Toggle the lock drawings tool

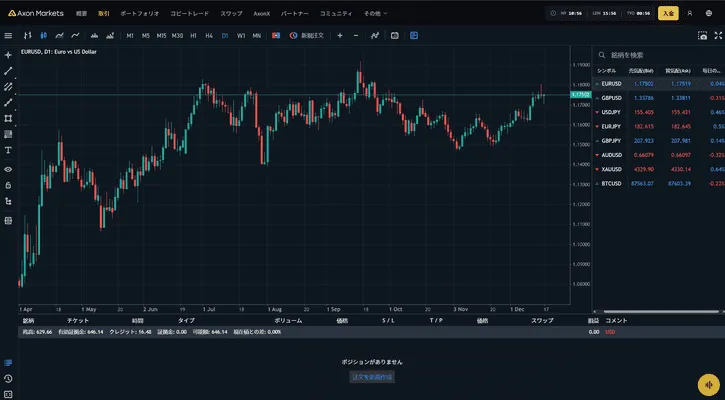(x=8, y=185)
